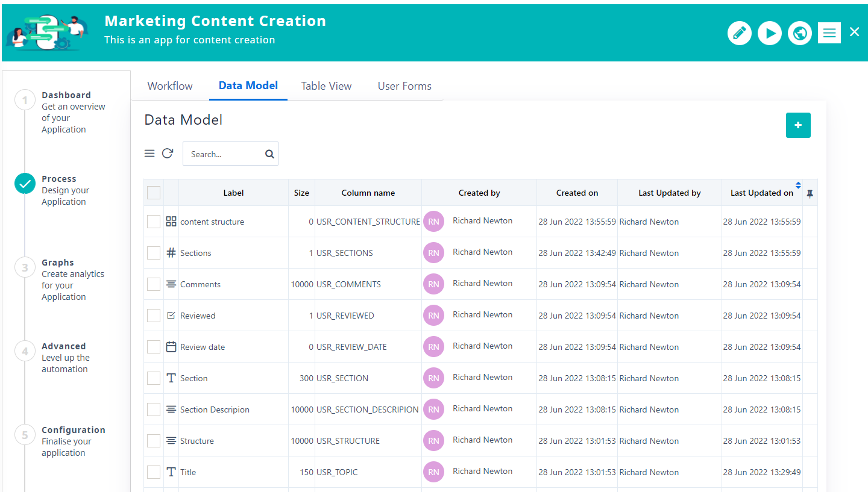
Task: Run the app using the play icon
Action: [770, 33]
